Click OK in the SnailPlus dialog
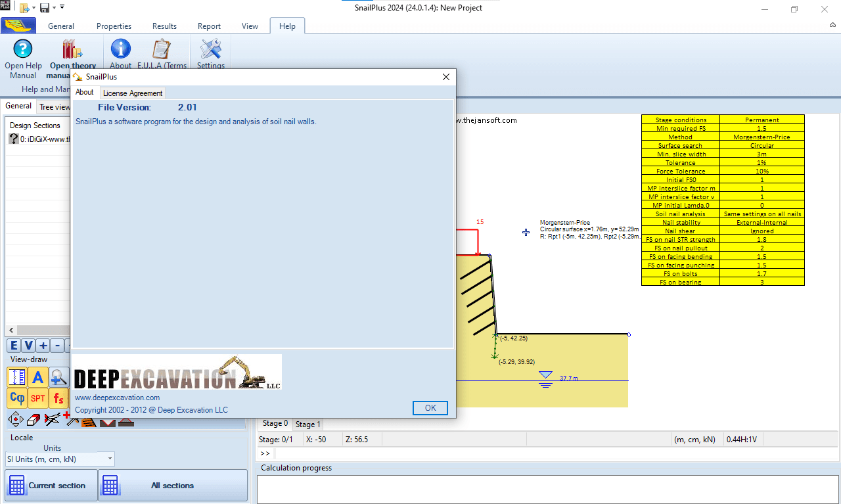This screenshot has width=841, height=504. (x=430, y=407)
